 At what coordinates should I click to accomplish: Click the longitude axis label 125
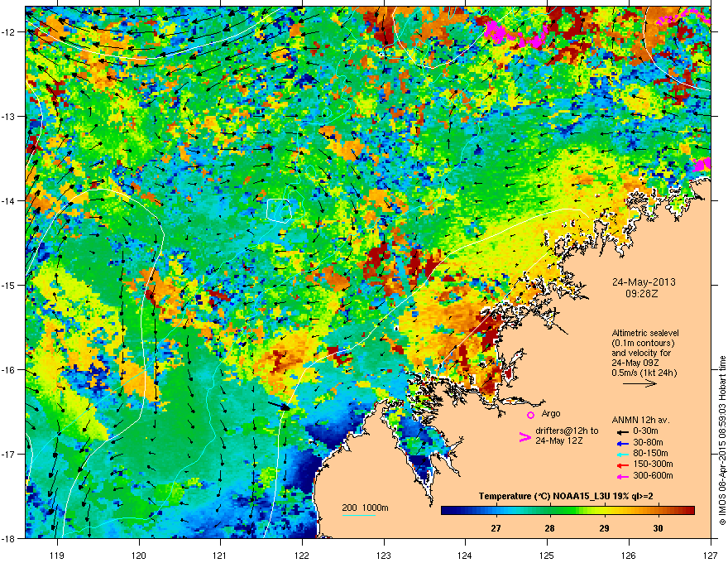(x=547, y=555)
